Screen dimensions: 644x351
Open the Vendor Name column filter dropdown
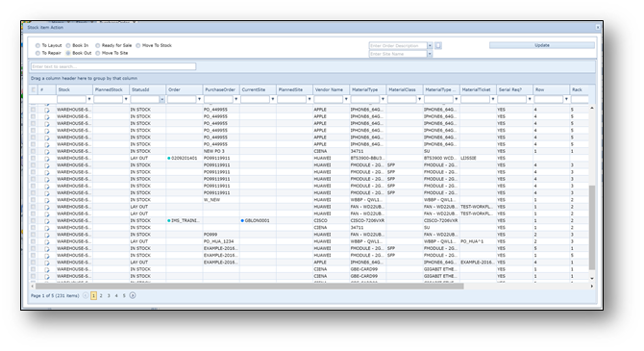click(x=346, y=99)
